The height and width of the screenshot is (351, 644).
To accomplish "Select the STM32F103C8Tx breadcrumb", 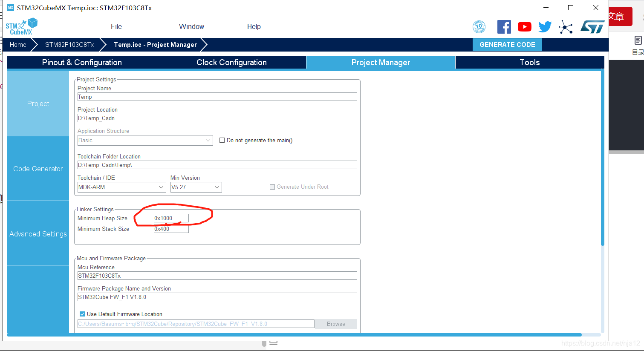I will [69, 45].
